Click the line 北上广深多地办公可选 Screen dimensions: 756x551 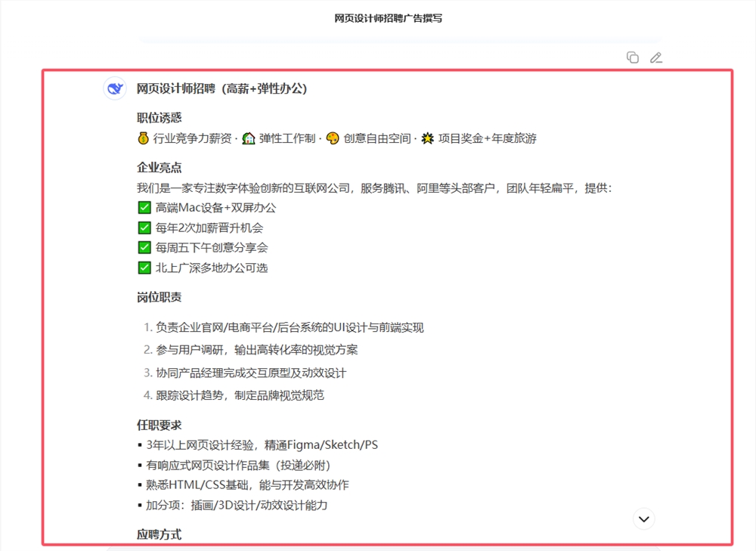212,268
